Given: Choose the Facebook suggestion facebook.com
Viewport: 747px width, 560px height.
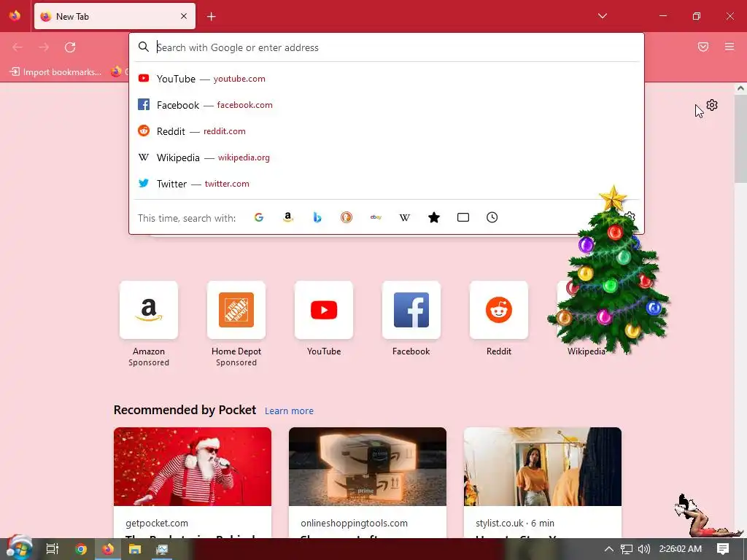Looking at the screenshot, I should click(387, 105).
